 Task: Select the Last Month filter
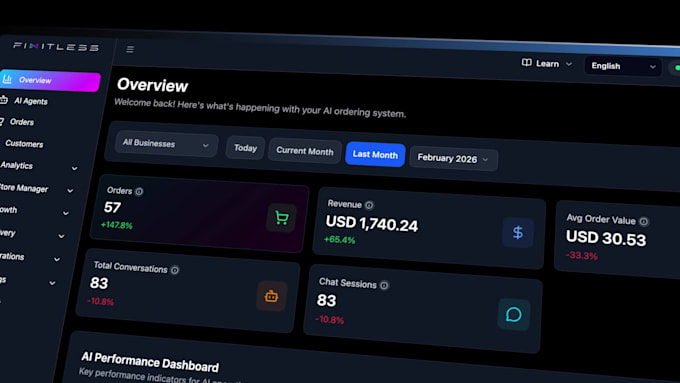pyautogui.click(x=375, y=154)
